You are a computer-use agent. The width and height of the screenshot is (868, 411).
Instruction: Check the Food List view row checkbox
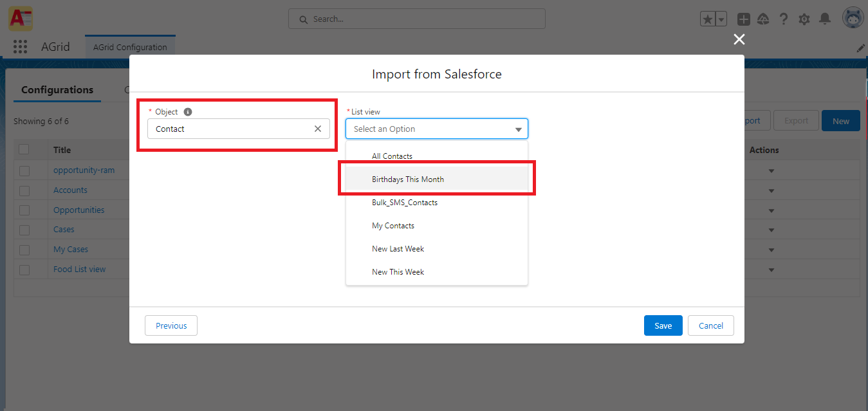[24, 270]
